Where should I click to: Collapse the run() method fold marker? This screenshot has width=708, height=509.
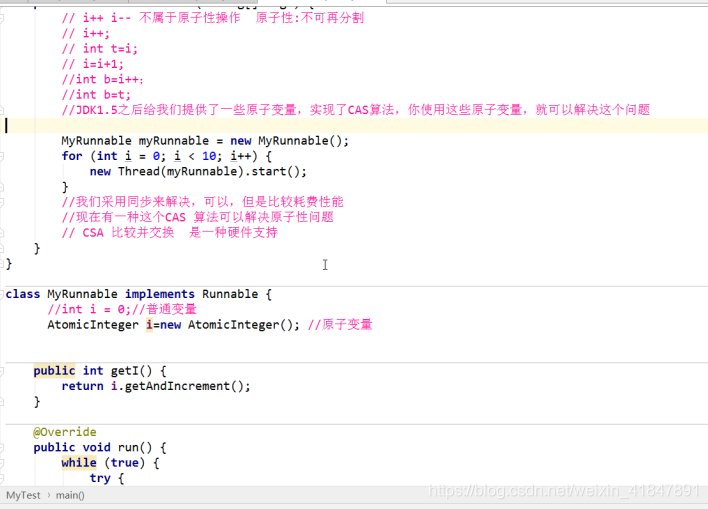click(2, 448)
